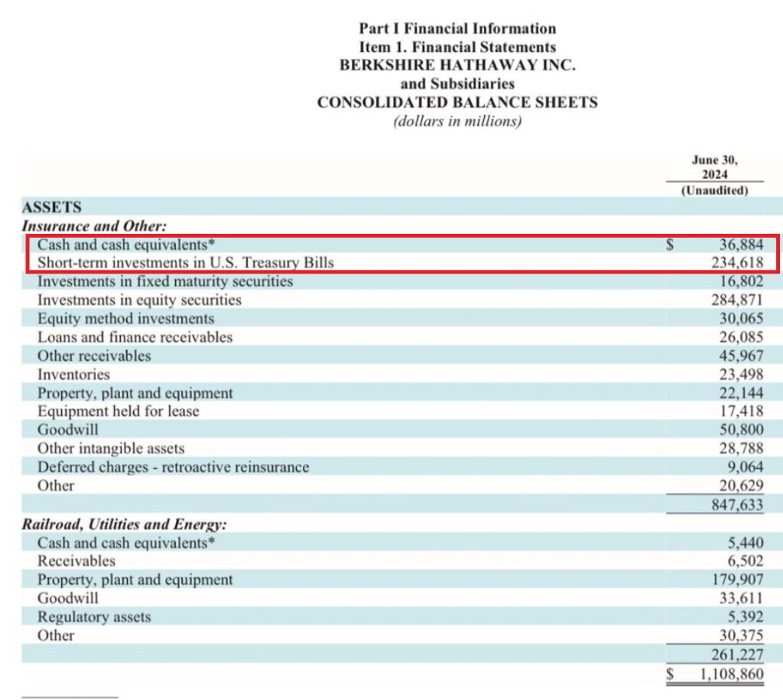Click the 'Part I Financial Information' heading
This screenshot has height=700, width=783.
[x=457, y=28]
